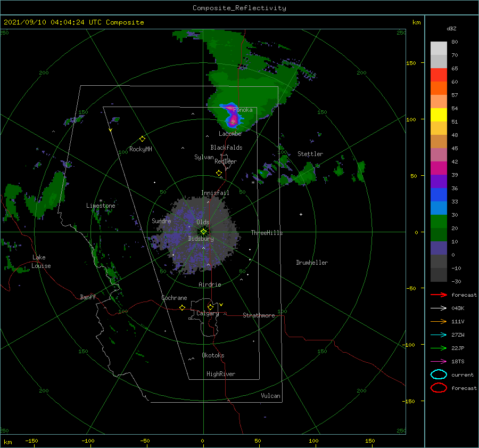The image size is (479, 448).
Task: Click the Stettler town label
Action: click(x=310, y=154)
